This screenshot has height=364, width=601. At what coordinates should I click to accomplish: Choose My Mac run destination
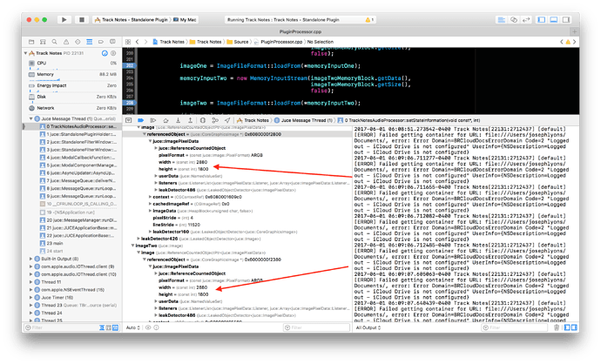(185, 19)
